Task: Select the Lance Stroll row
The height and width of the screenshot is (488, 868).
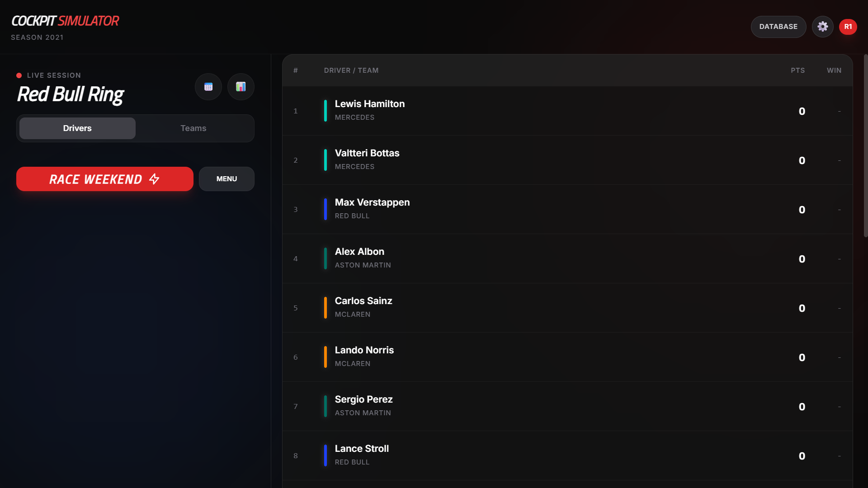Action: tap(567, 455)
